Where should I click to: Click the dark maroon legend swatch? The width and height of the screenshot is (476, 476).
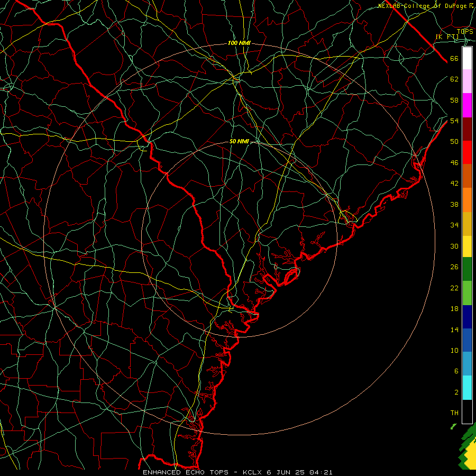point(467,129)
